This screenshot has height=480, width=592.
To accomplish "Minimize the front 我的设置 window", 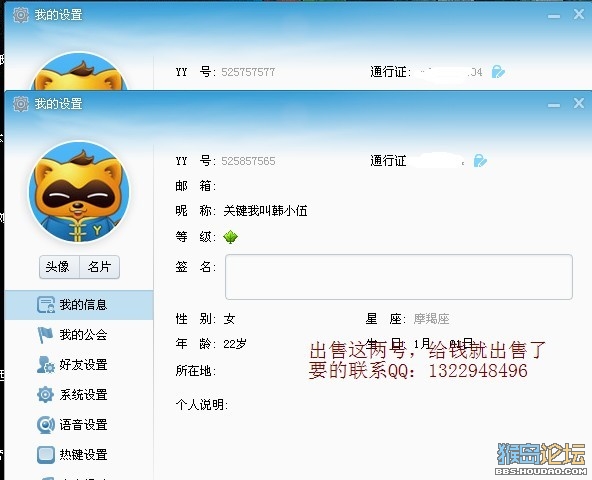I will 554,105.
